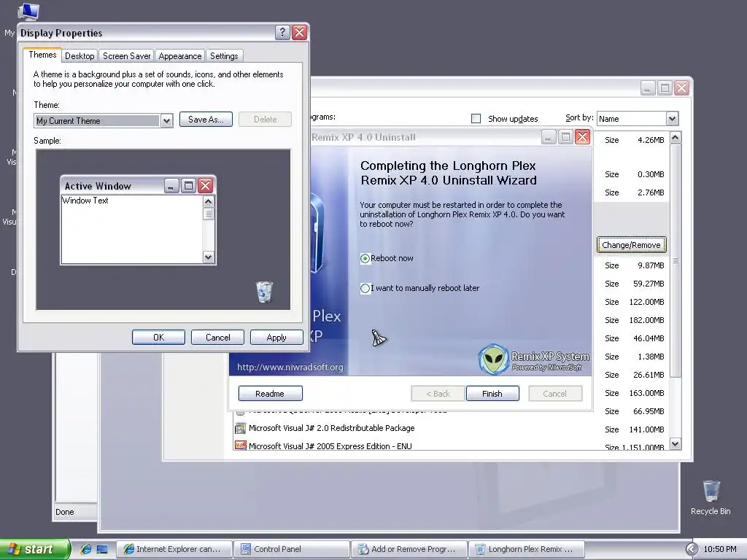This screenshot has height=560, width=747.
Task: Click Add or Remove Programs taskbar button
Action: point(409,549)
